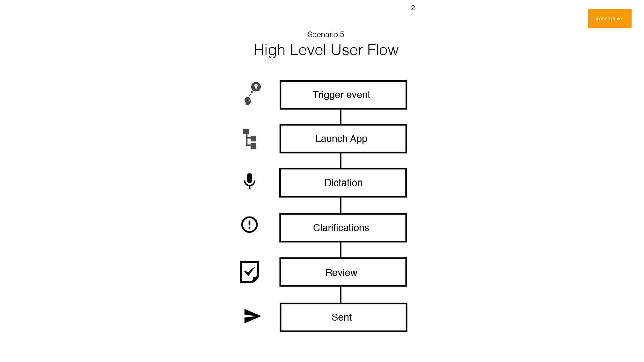Open the Scenario 5 menu
This screenshot has height=362, width=644.
click(326, 34)
